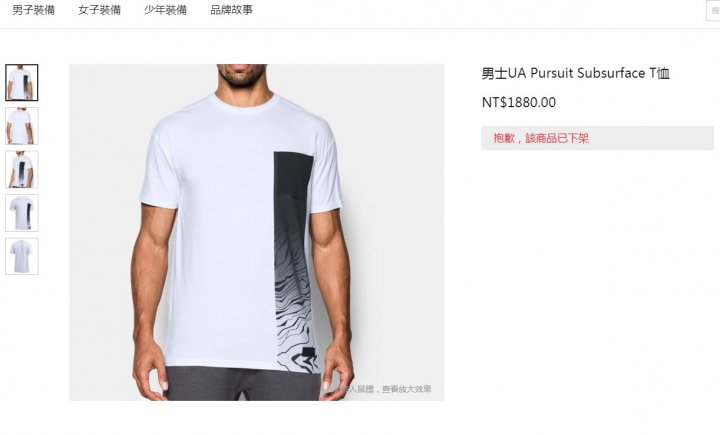Click the search box at top right
Image resolution: width=720 pixels, height=435 pixels.
[x=713, y=11]
